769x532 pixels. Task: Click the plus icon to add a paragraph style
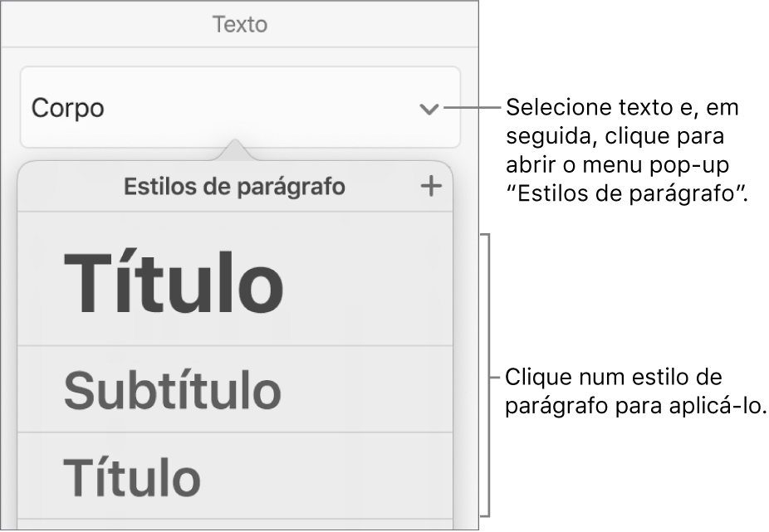pyautogui.click(x=431, y=187)
